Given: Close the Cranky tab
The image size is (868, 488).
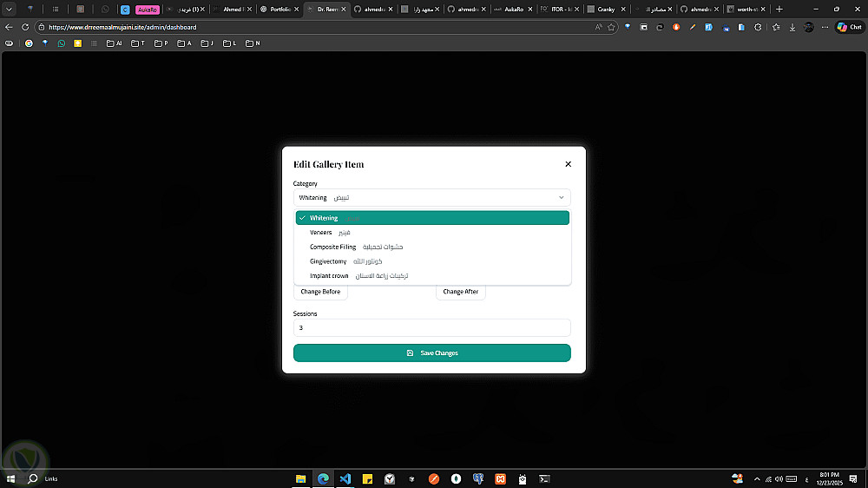Looking at the screenshot, I should coord(622,10).
